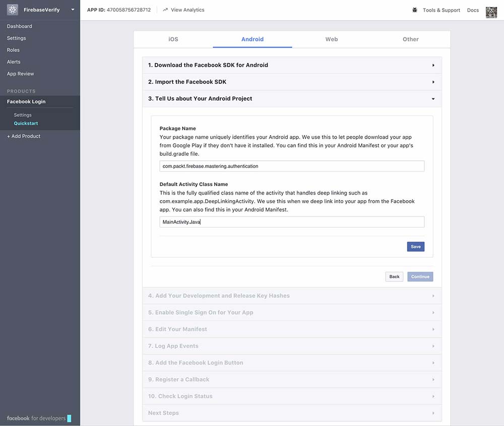Viewport: 504px width, 426px height.
Task: Click the Back button
Action: pyautogui.click(x=394, y=276)
